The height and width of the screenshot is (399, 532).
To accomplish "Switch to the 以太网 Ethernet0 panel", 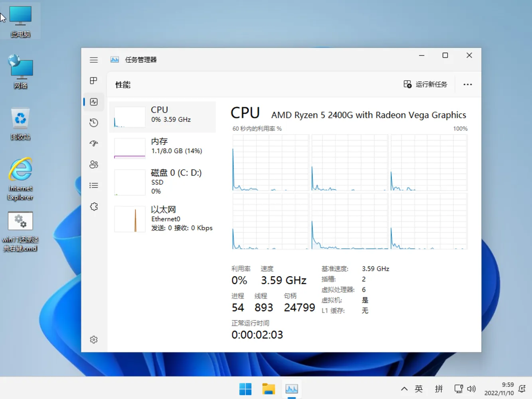I will point(163,219).
